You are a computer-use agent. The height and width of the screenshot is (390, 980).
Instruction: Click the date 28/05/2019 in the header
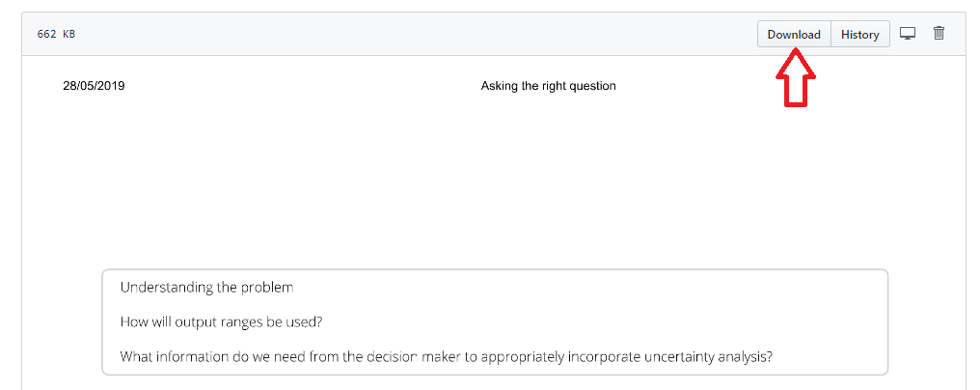[94, 86]
